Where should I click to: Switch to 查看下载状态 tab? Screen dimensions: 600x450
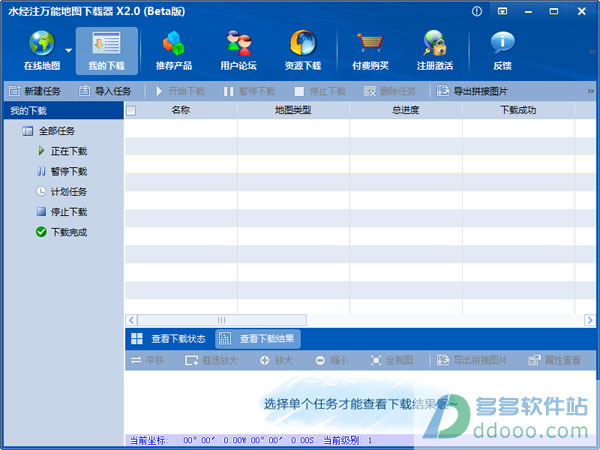169,339
